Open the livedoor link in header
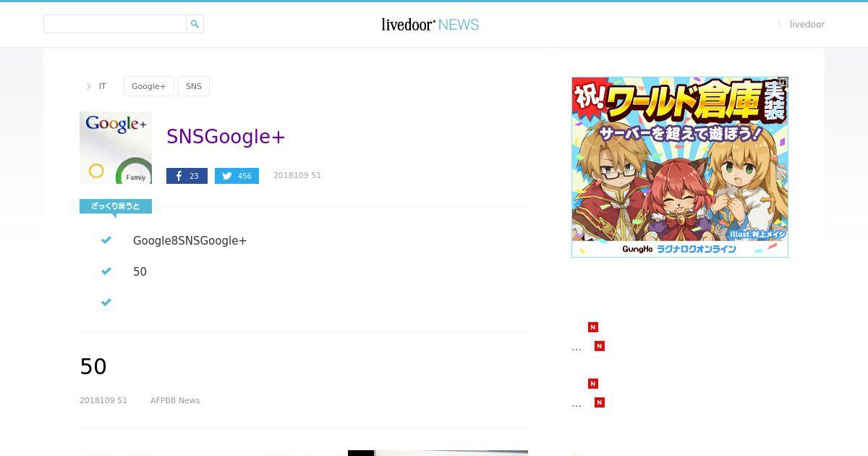This screenshot has width=868, height=456. [807, 25]
